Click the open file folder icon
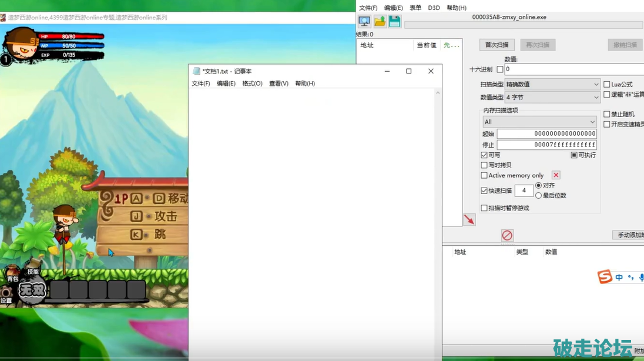Image resolution: width=644 pixels, height=361 pixels. tap(380, 22)
